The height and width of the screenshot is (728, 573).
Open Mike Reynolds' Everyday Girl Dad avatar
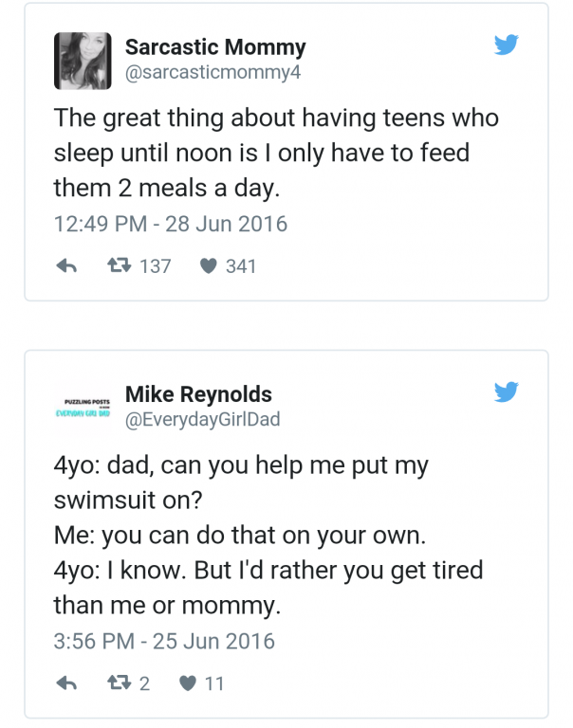(x=83, y=407)
